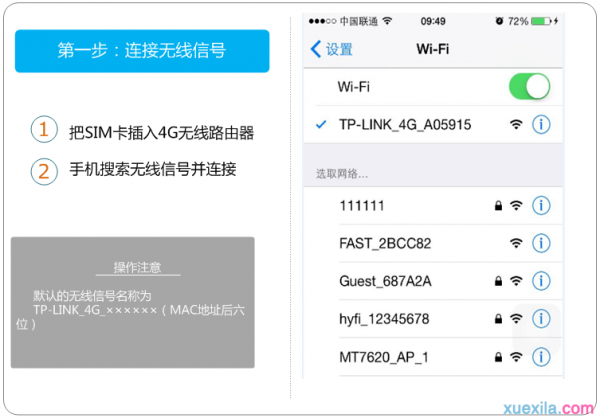Tap the signal icon on Guest_687A2A row
Image resolution: width=600 pixels, height=418 pixels.
(x=516, y=281)
